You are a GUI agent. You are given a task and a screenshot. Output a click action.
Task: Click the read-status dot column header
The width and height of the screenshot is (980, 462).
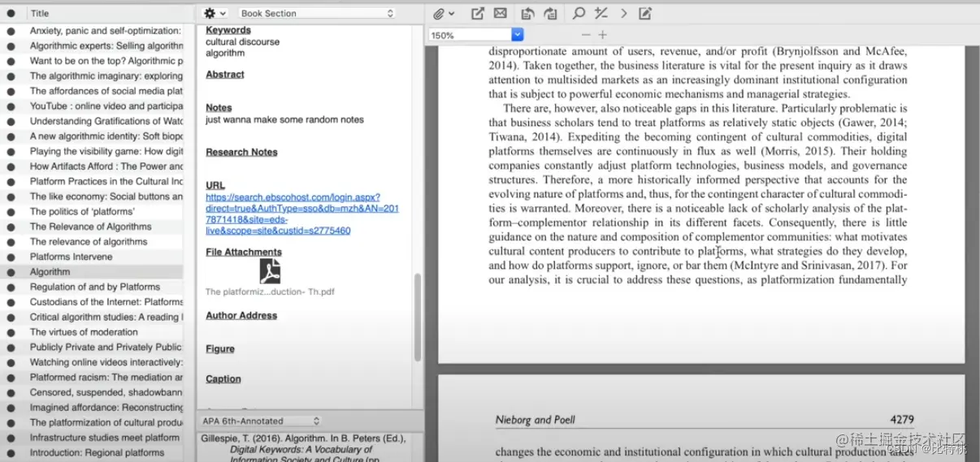pyautogui.click(x=11, y=13)
